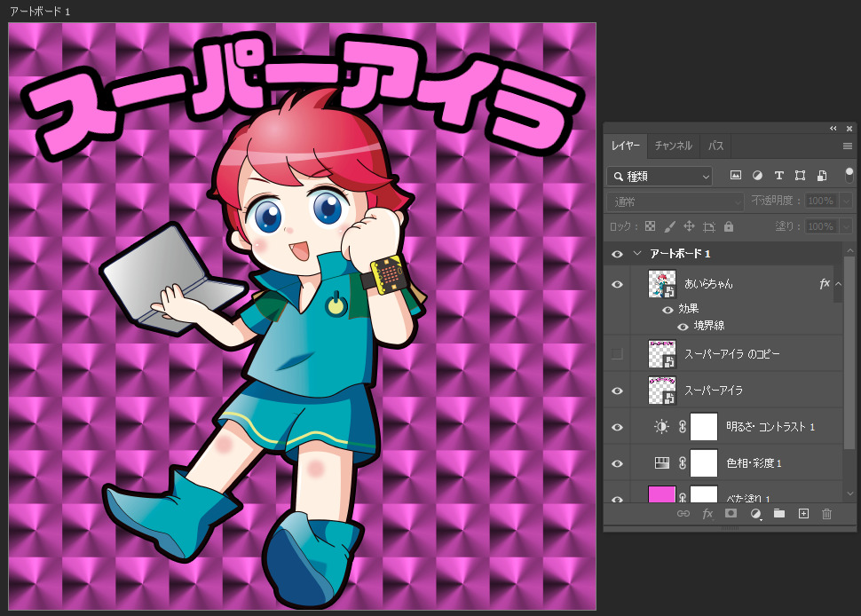Screen dimensions: 861x616
Task: Toggle the layer filtering on/off switch
Action: tap(849, 175)
